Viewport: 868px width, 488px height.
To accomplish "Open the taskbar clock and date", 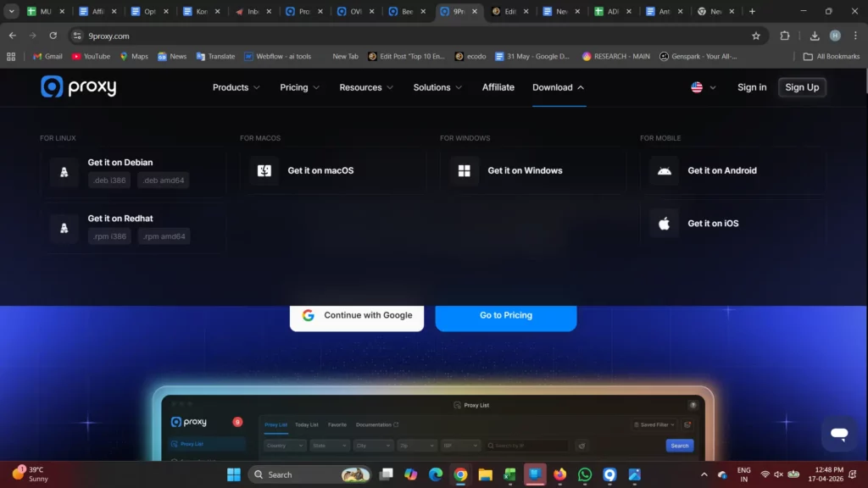I will (x=826, y=474).
